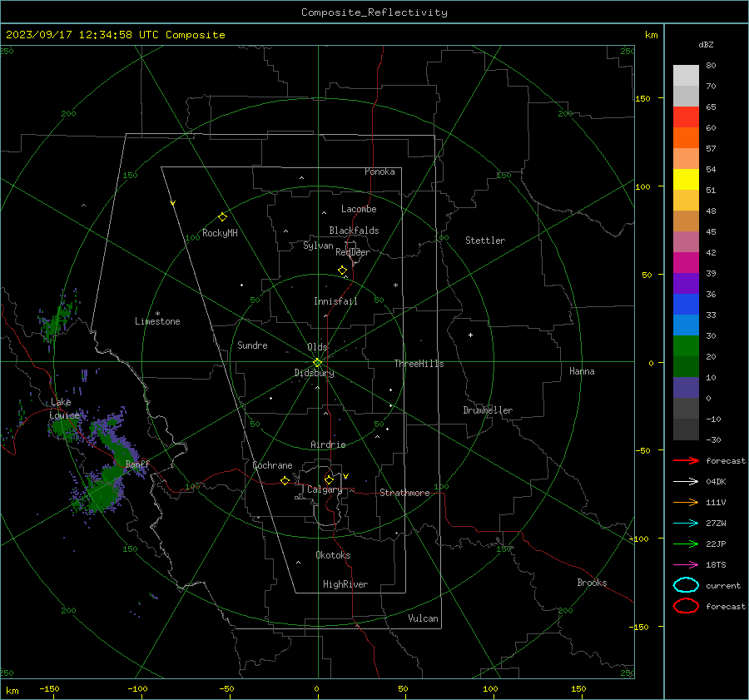Click the yellow diamond marker below RedDeer
Screen dimensions: 749x700
click(343, 271)
